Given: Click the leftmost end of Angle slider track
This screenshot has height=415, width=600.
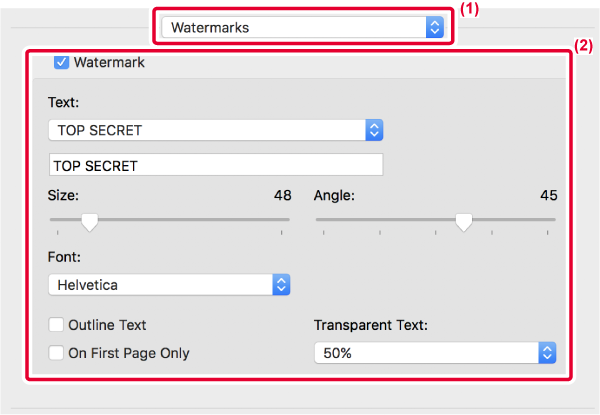Looking at the screenshot, I should 318,220.
